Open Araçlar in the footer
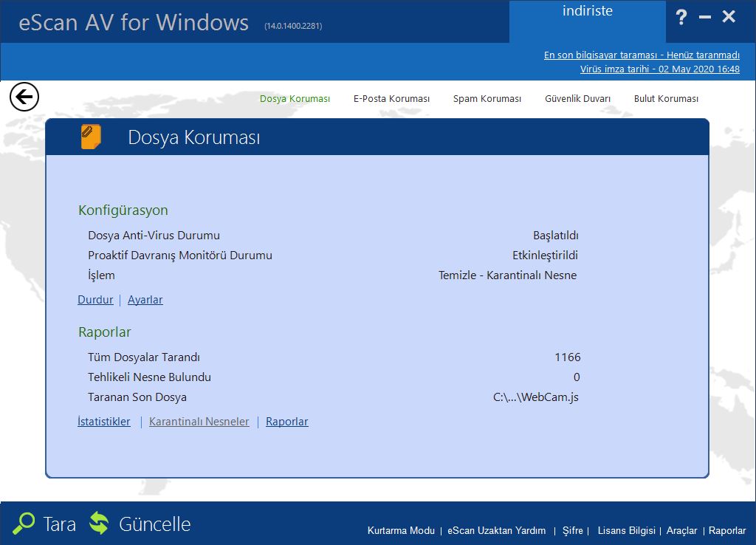This screenshot has height=545, width=756. (681, 530)
